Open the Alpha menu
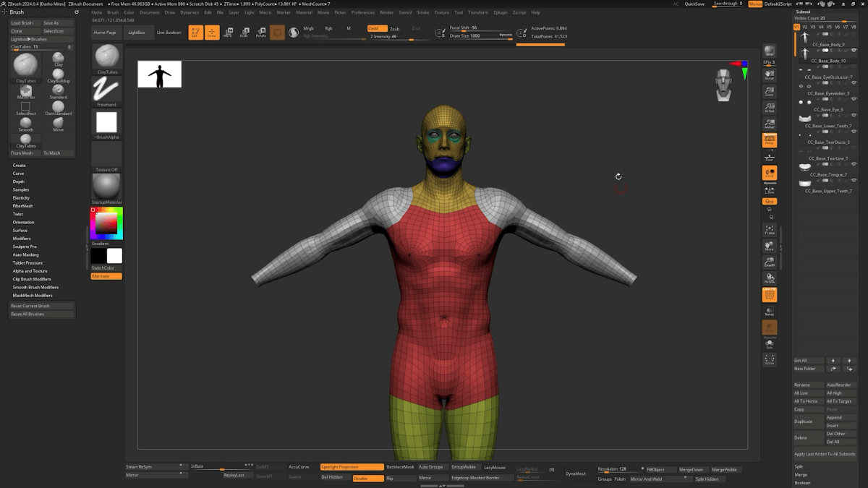Screen dimensions: 868x488 click(96, 12)
